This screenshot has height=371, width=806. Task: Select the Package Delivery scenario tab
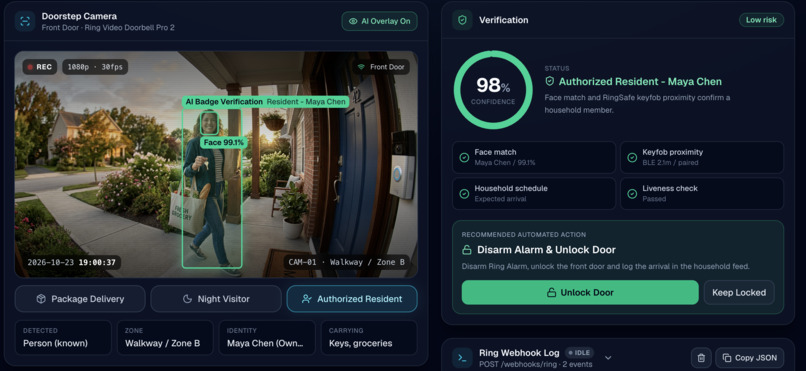tap(80, 299)
